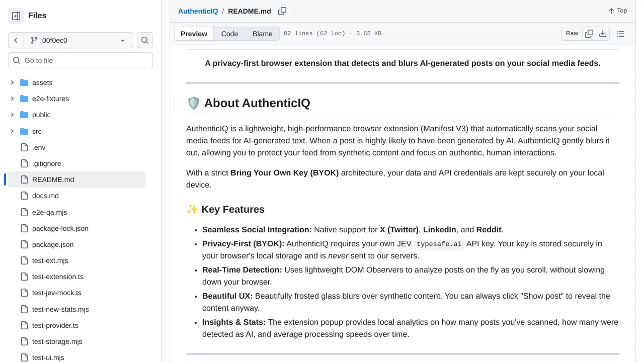
Task: Click the Key Features heading
Action: point(225,209)
